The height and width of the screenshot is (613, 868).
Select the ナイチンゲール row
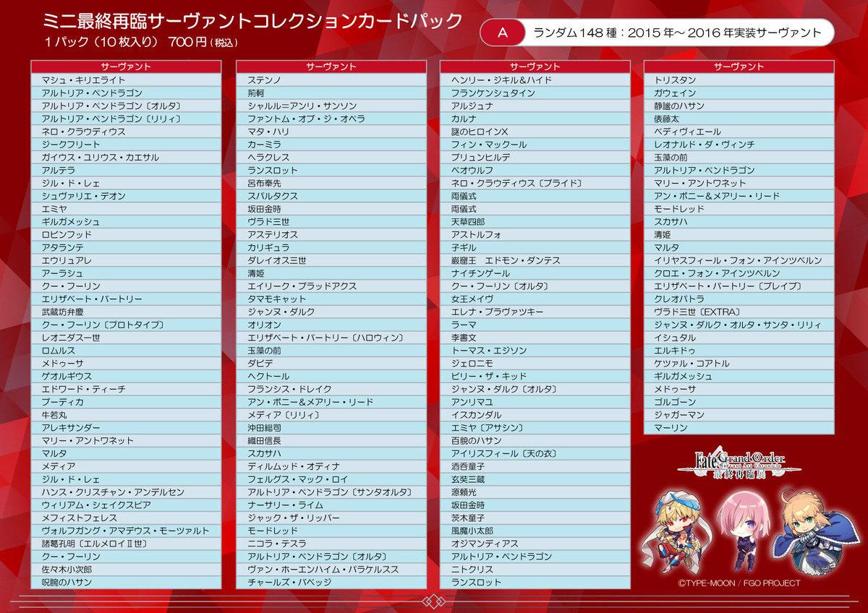(535, 273)
